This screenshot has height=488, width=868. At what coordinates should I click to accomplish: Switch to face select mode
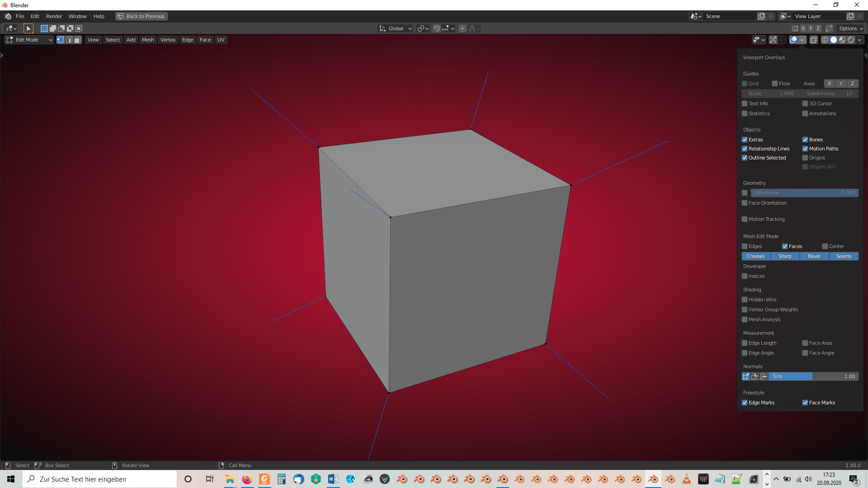point(77,40)
